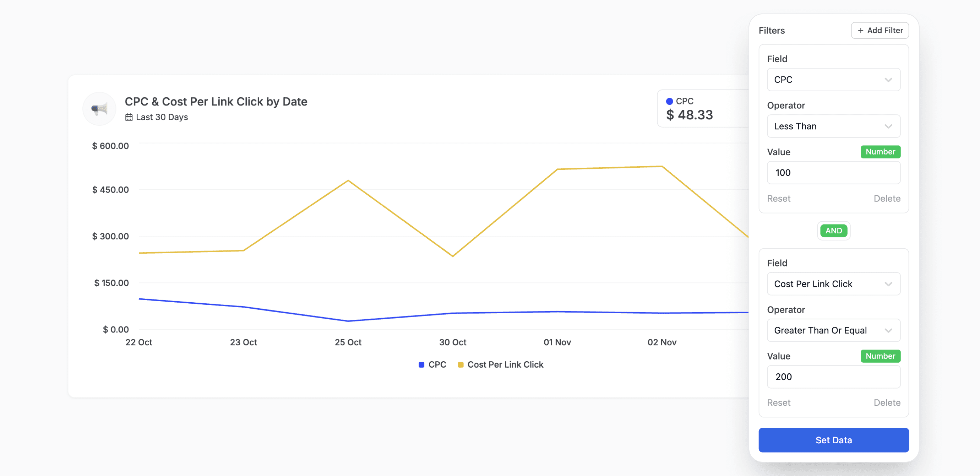Open the CPC Field dropdown
980x476 pixels.
click(x=834, y=80)
